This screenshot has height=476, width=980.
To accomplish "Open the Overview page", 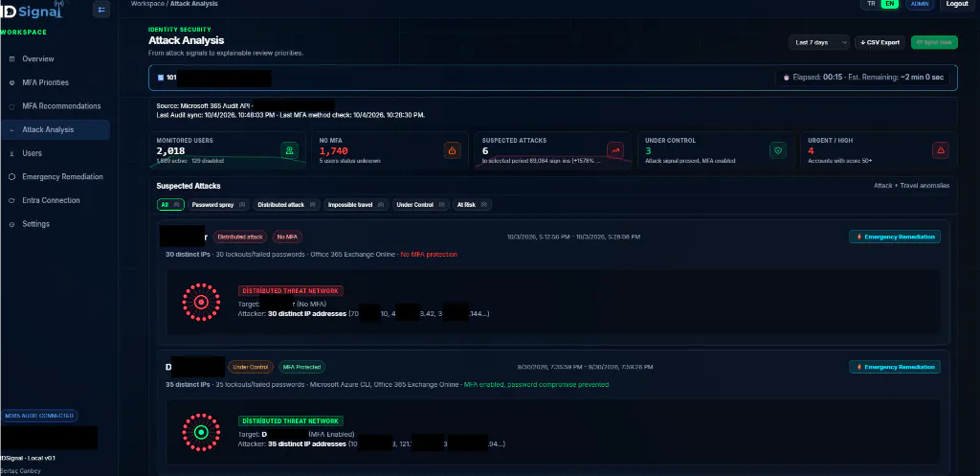I will click(x=55, y=58).
